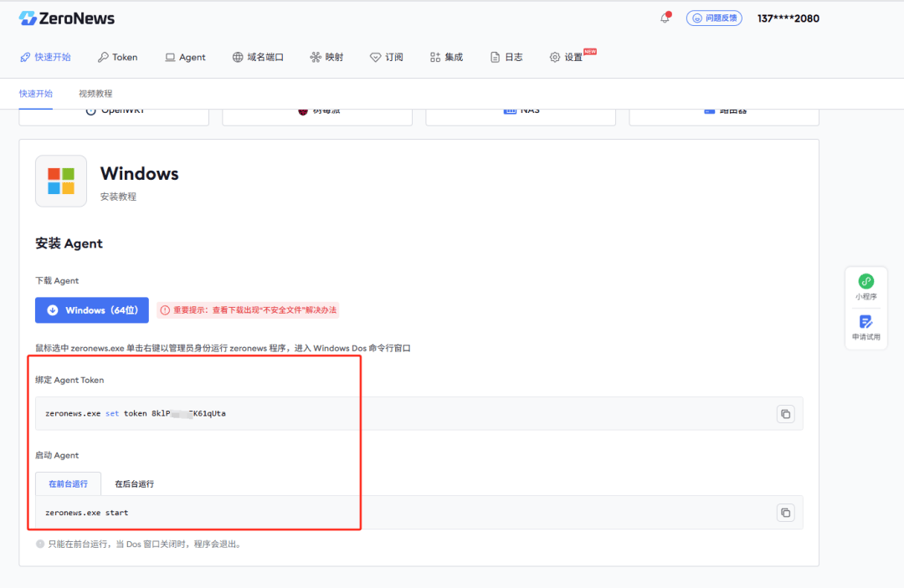Open the 设置 menu item
This screenshot has height=588, width=904.
click(x=566, y=57)
